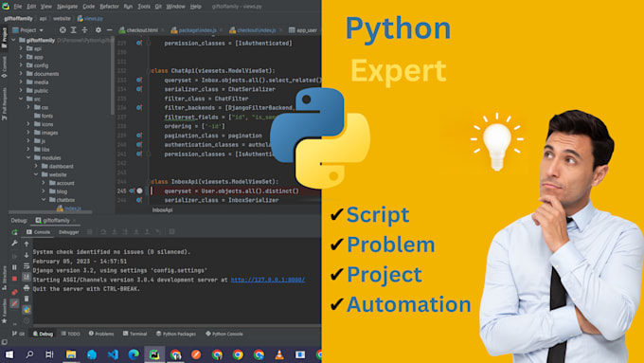The width and height of the screenshot is (644, 363).
Task: Open Microsoft Edge from the taskbar
Action: click(x=134, y=354)
